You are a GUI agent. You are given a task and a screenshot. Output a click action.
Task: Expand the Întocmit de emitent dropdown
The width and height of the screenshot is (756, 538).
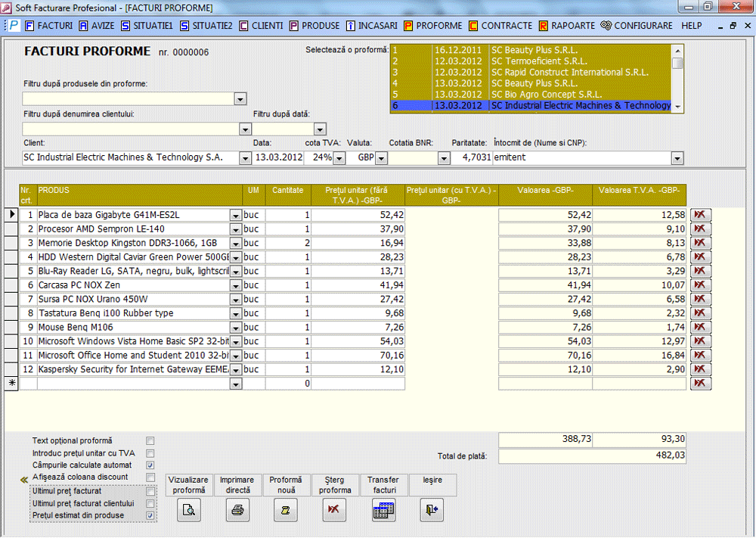(677, 158)
